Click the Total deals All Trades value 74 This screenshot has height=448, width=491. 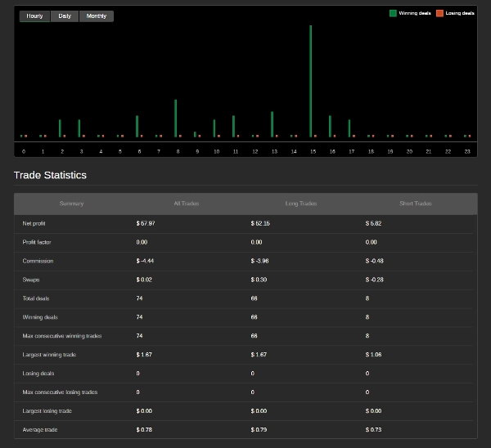pyautogui.click(x=139, y=298)
